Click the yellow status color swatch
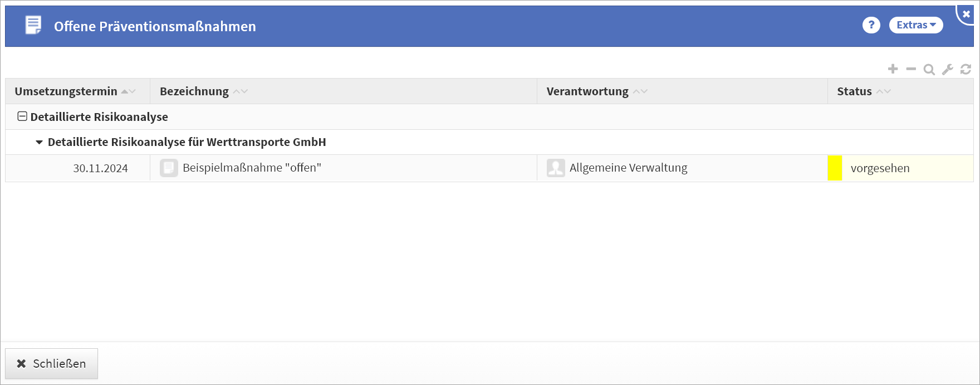 click(x=835, y=168)
